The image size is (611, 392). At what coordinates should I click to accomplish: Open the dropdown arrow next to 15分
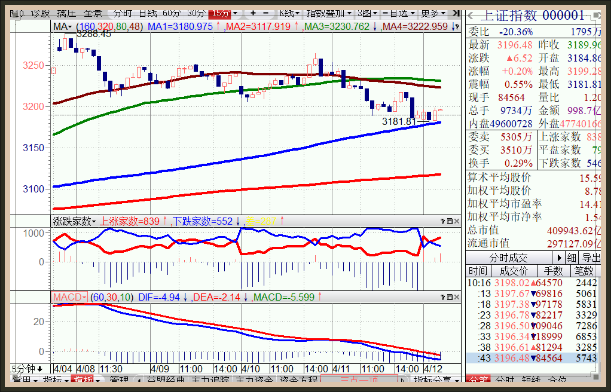point(235,14)
